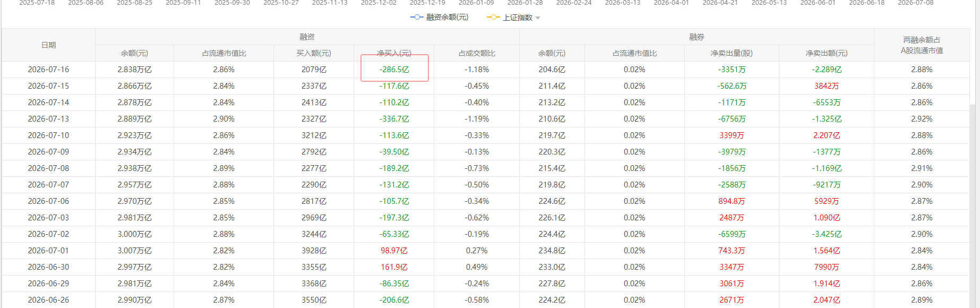Select the 2026-07-01 date cell
This screenshot has width=980, height=308.
[x=48, y=251]
